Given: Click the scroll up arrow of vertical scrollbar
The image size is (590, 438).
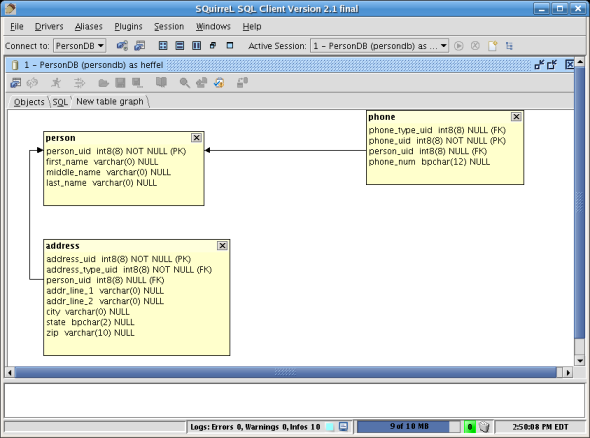Looking at the screenshot, I should point(580,61).
